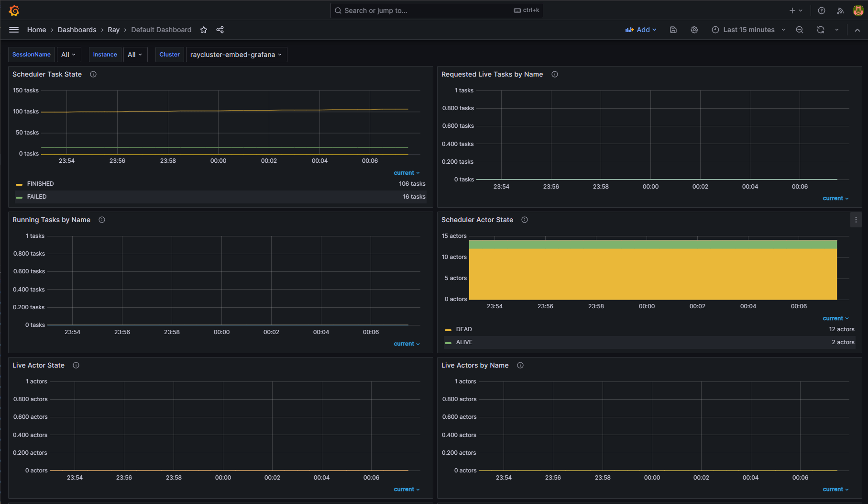The width and height of the screenshot is (868, 504).
Task: Toggle the ALIVE actors series visibility
Action: coord(464,342)
